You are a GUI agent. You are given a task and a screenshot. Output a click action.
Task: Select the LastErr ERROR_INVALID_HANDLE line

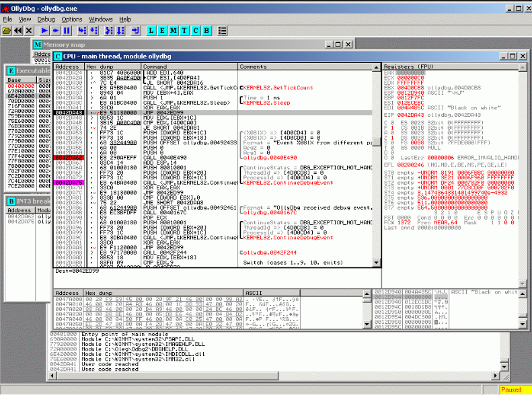point(459,158)
